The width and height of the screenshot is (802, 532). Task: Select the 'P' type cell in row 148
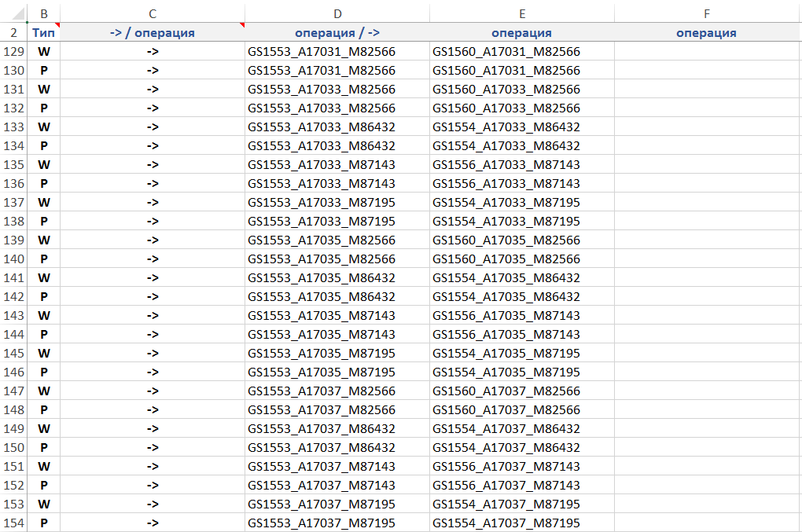point(43,410)
